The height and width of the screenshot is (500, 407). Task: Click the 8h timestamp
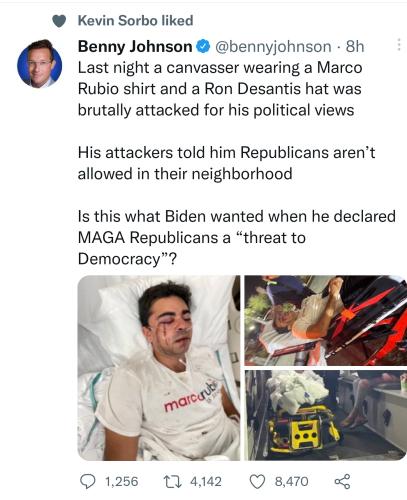[355, 46]
